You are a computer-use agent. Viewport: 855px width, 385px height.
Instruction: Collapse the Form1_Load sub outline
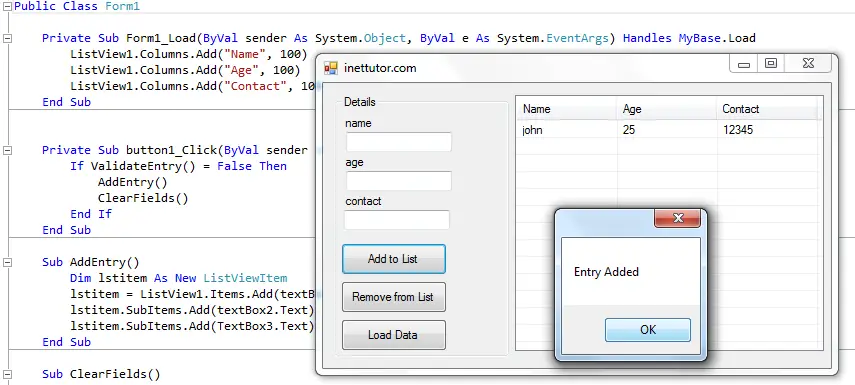coord(8,38)
